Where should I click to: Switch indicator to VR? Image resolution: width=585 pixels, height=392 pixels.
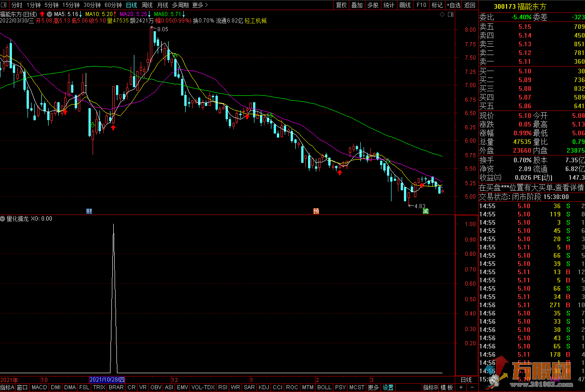[143, 387]
